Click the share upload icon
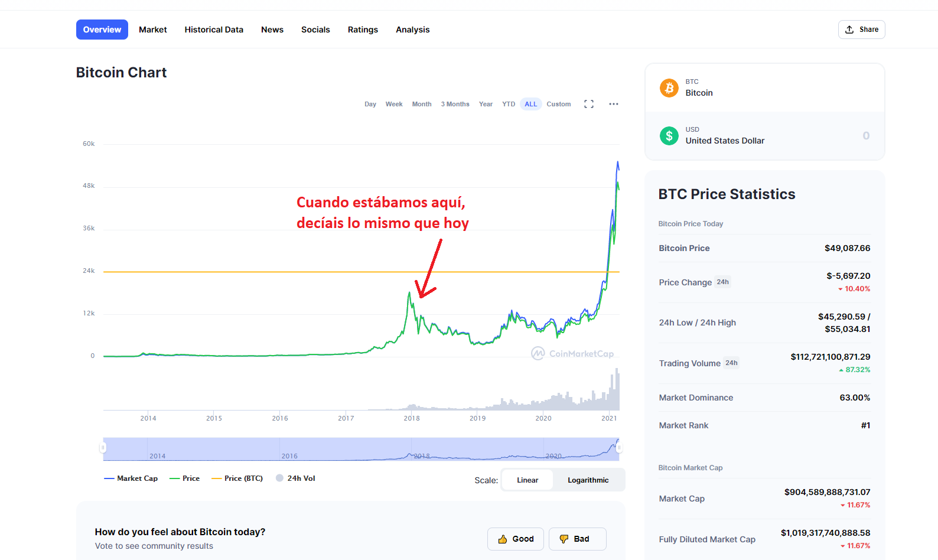This screenshot has height=560, width=938. click(x=849, y=30)
